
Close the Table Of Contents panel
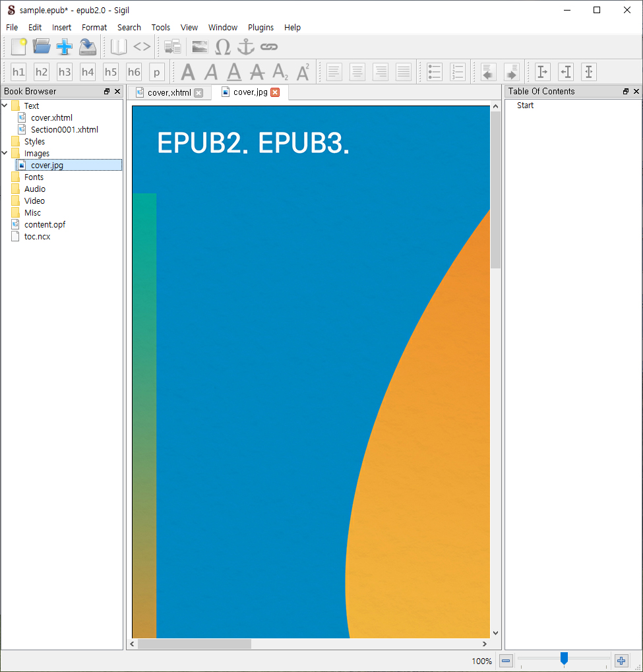(x=636, y=91)
